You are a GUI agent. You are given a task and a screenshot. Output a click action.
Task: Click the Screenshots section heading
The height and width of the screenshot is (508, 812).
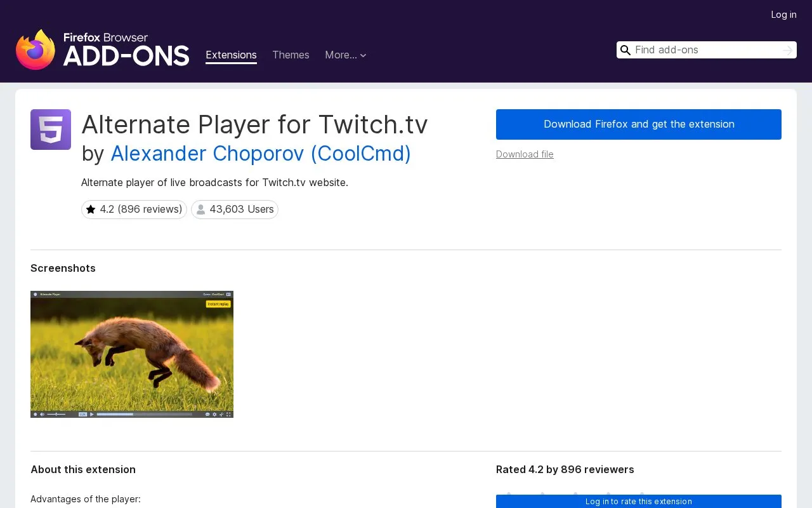click(63, 269)
